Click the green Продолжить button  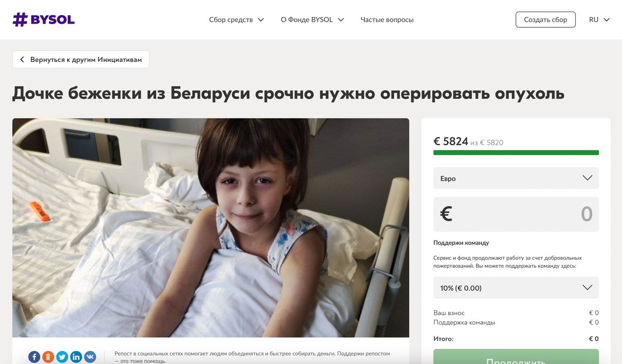[516, 357]
